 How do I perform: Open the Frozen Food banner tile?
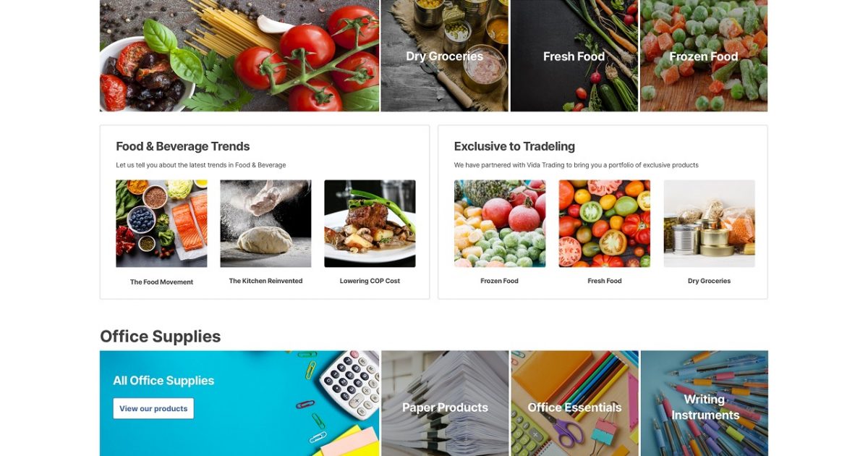click(704, 56)
